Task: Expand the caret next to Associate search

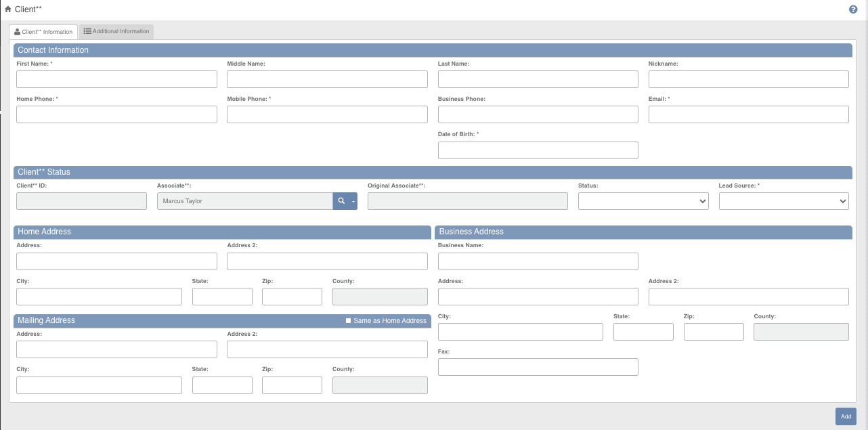Action: point(353,201)
